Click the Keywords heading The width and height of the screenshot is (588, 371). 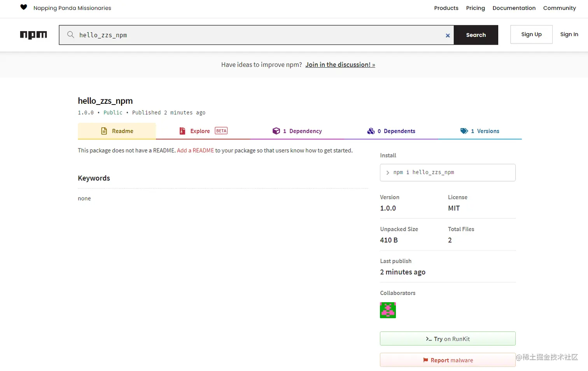pyautogui.click(x=94, y=178)
